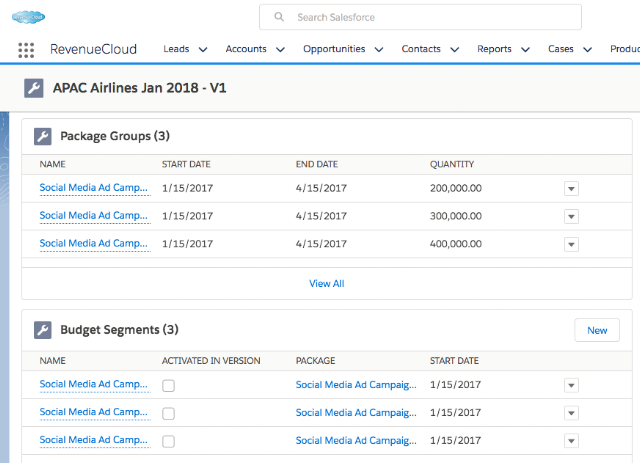Toggle Activated in Version for first budget segment
Screen dimensions: 640x463
[x=168, y=385]
